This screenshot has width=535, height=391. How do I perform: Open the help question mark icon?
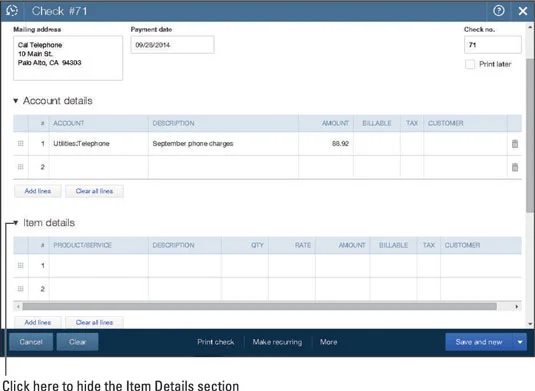[x=498, y=11]
